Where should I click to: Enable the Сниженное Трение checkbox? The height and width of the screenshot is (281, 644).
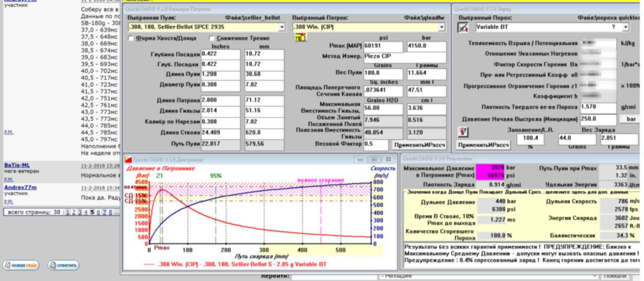coord(212,38)
